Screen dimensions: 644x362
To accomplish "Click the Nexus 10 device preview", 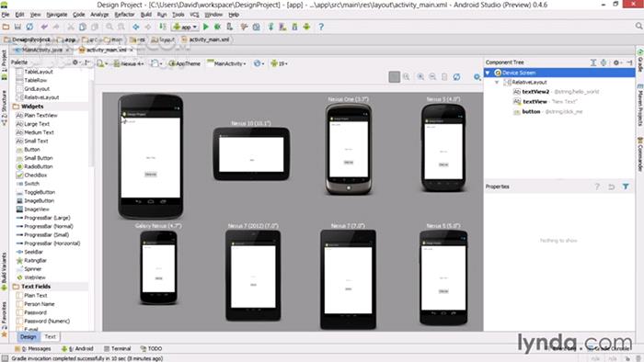I will [251, 153].
